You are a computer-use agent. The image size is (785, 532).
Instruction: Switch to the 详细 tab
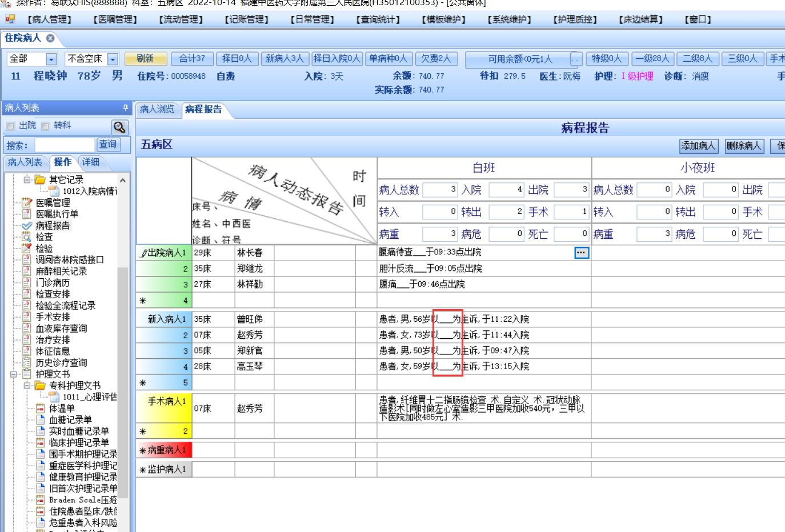point(91,162)
